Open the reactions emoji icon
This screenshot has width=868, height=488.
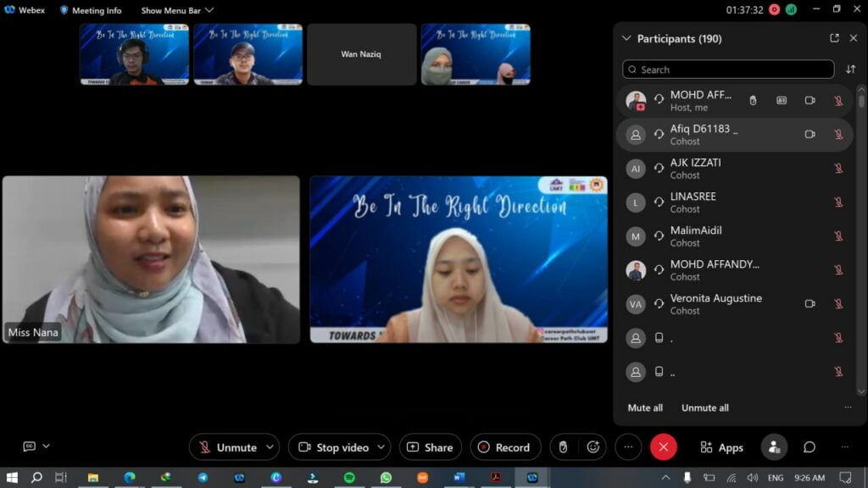coord(593,447)
